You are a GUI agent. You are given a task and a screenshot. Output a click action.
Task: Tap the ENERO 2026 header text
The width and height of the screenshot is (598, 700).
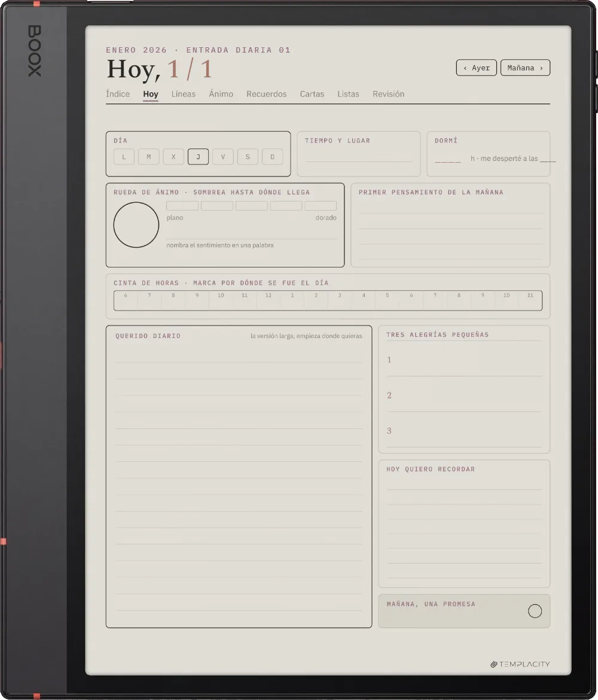click(x=136, y=50)
